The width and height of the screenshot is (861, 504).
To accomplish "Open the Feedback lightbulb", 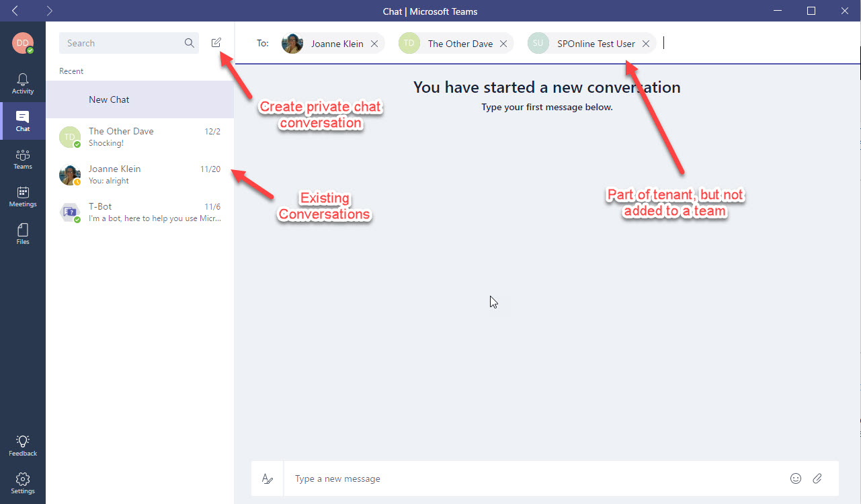I will click(x=23, y=445).
